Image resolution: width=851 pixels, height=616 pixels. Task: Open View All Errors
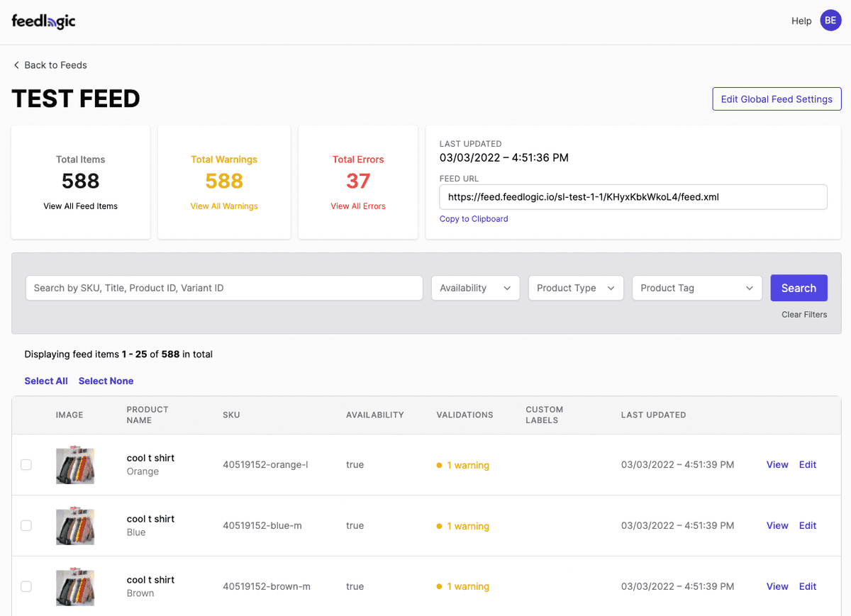(358, 206)
